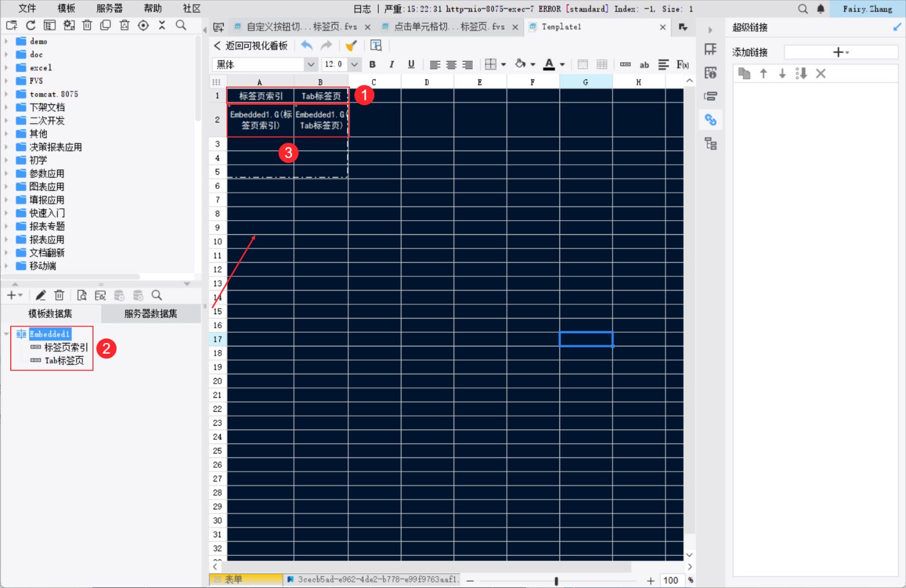Image resolution: width=906 pixels, height=588 pixels.
Task: Click the delete dataset trash icon
Action: pos(59,295)
